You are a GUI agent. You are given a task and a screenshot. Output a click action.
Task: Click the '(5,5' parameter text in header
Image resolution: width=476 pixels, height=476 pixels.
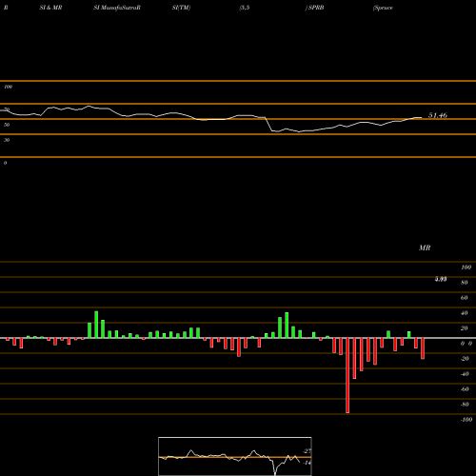pyautogui.click(x=245, y=8)
